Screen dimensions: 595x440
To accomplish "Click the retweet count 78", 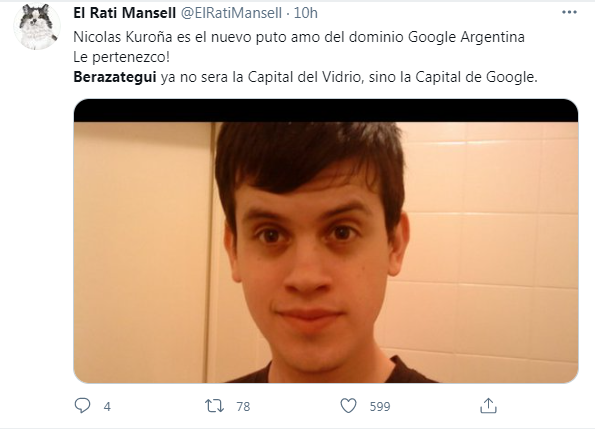I will 243,407.
